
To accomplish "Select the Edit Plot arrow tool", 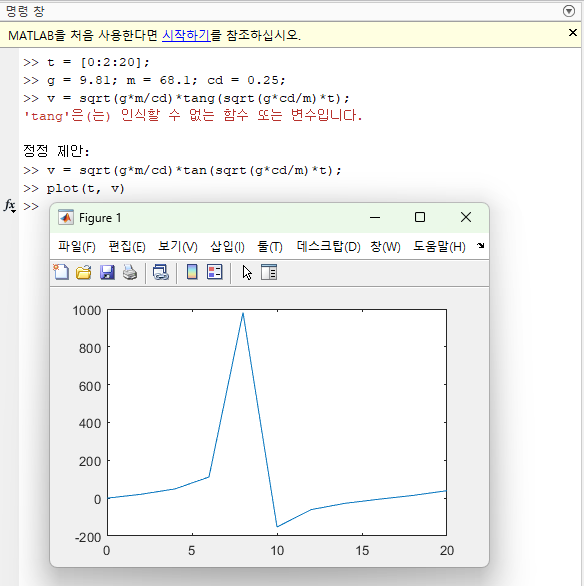I will (247, 272).
